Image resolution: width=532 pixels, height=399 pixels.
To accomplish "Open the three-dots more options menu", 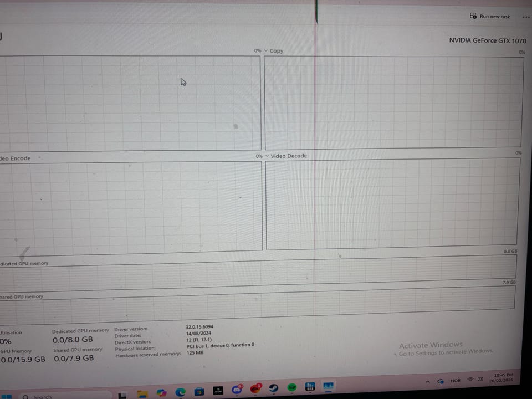I will [x=526, y=17].
